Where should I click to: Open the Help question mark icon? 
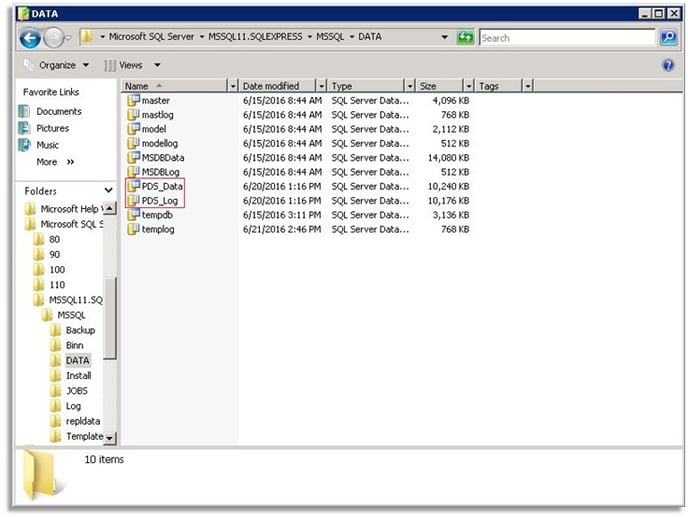coord(668,65)
